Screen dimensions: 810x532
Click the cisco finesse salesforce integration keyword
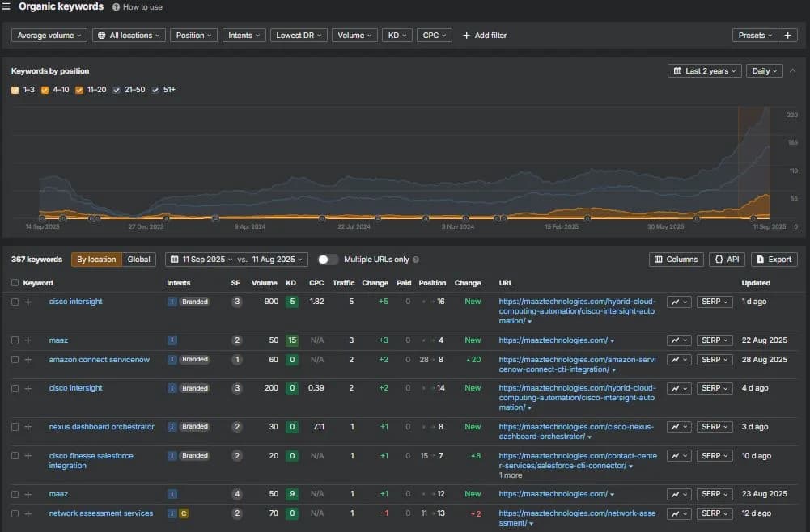pos(91,461)
